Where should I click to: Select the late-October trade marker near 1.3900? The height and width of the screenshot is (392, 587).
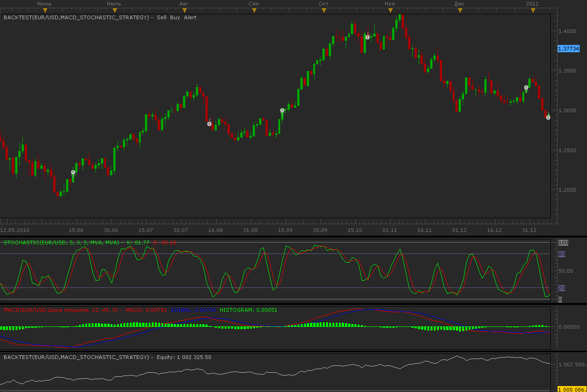pos(368,37)
